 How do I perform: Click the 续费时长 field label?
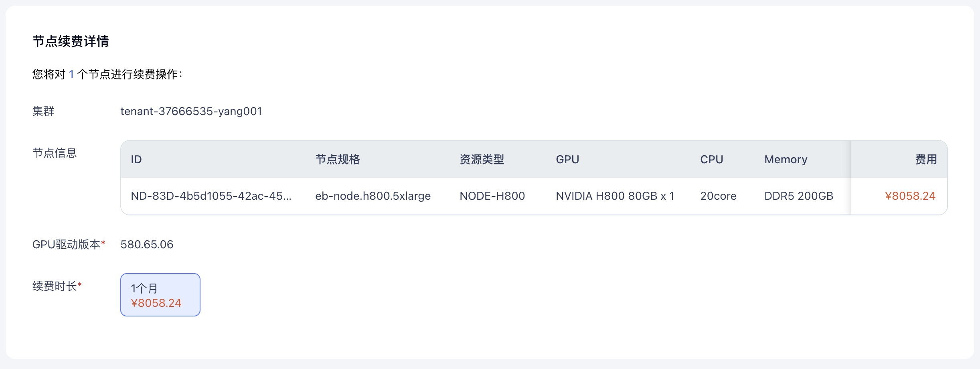point(55,286)
